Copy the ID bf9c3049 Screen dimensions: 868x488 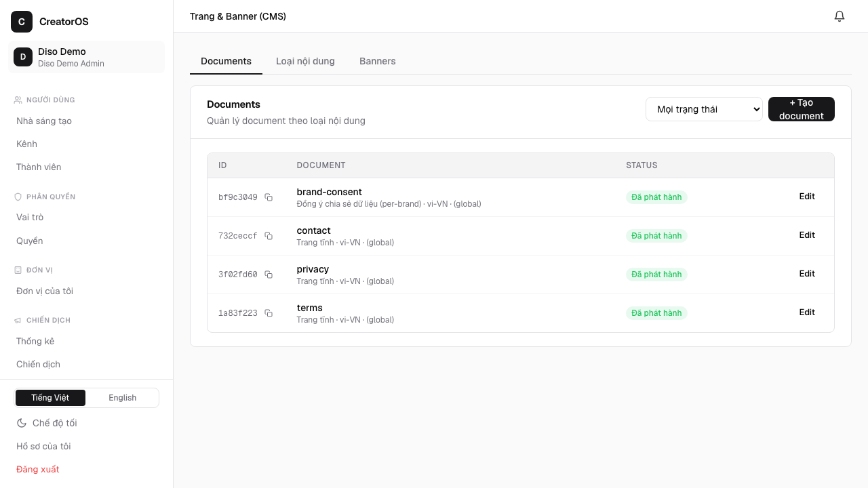coord(269,197)
